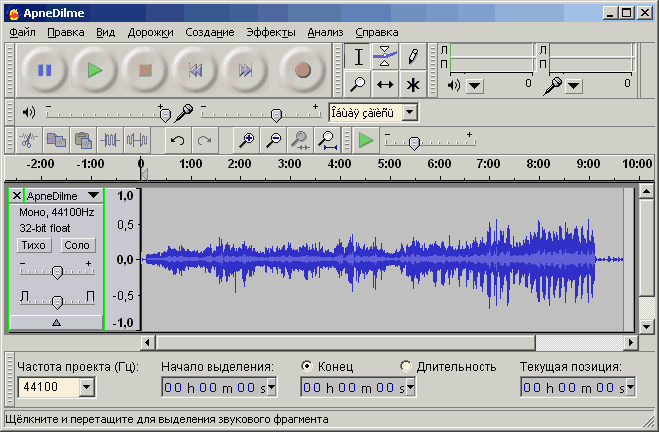Select the Zoom magnifier tool

pyautogui.click(x=358, y=84)
